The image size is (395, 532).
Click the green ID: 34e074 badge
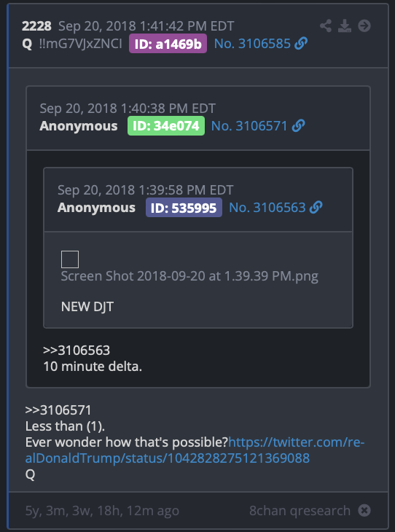tap(166, 126)
